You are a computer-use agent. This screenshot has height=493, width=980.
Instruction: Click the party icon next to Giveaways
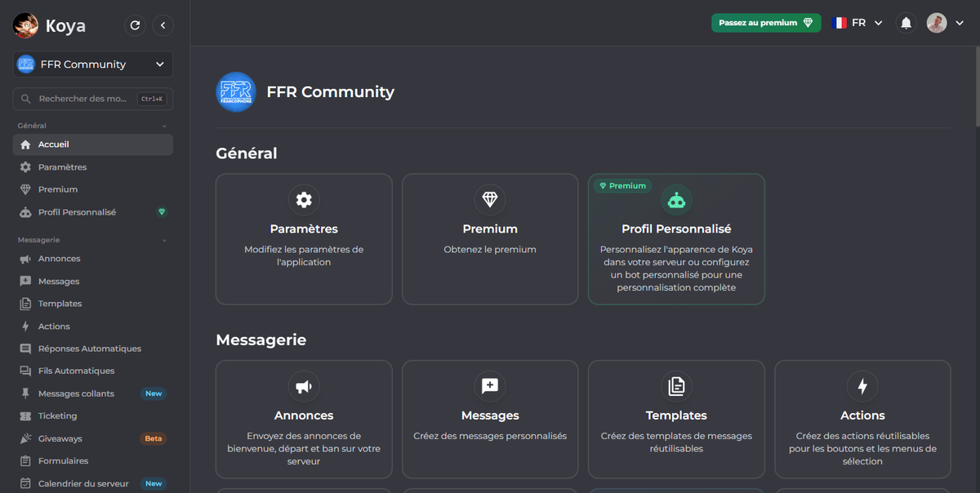[25, 438]
